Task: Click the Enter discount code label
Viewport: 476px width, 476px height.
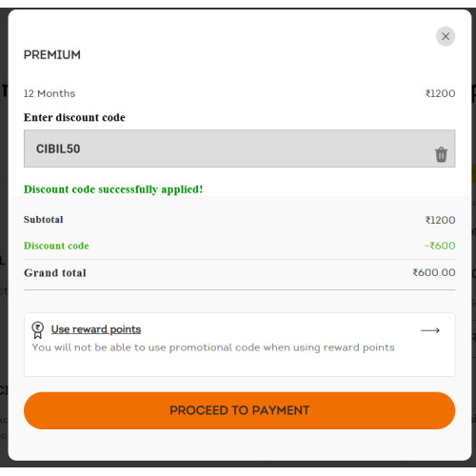Action: [x=74, y=117]
